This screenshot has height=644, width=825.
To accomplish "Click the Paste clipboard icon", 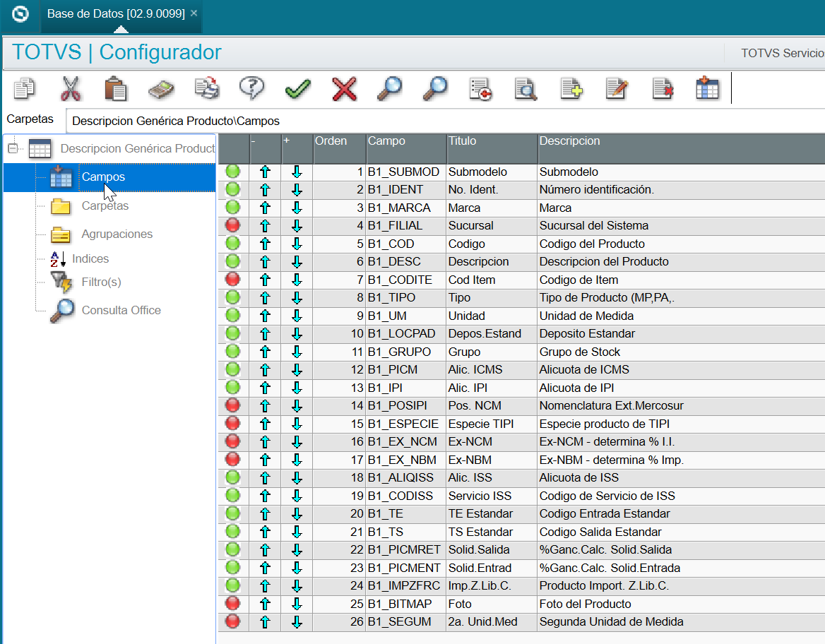I will tap(116, 88).
